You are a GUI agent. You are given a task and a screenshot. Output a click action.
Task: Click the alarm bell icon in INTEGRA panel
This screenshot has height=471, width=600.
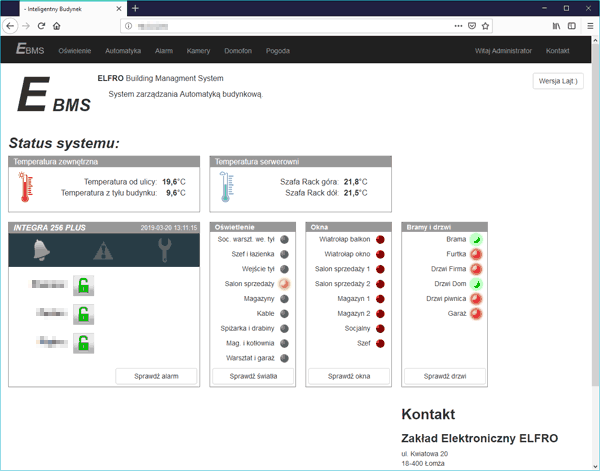tap(41, 250)
